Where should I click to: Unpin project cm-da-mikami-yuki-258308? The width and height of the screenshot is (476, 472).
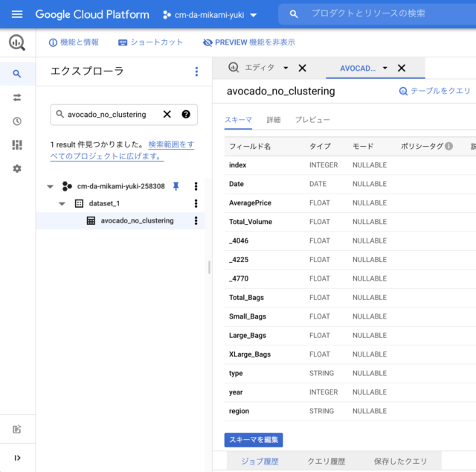[176, 186]
